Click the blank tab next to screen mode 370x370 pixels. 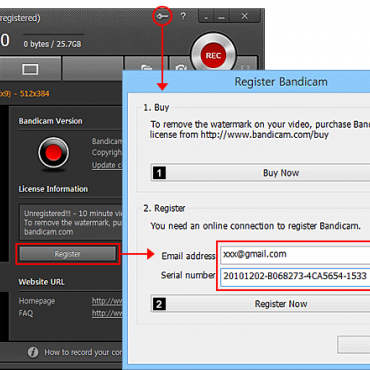93,69
